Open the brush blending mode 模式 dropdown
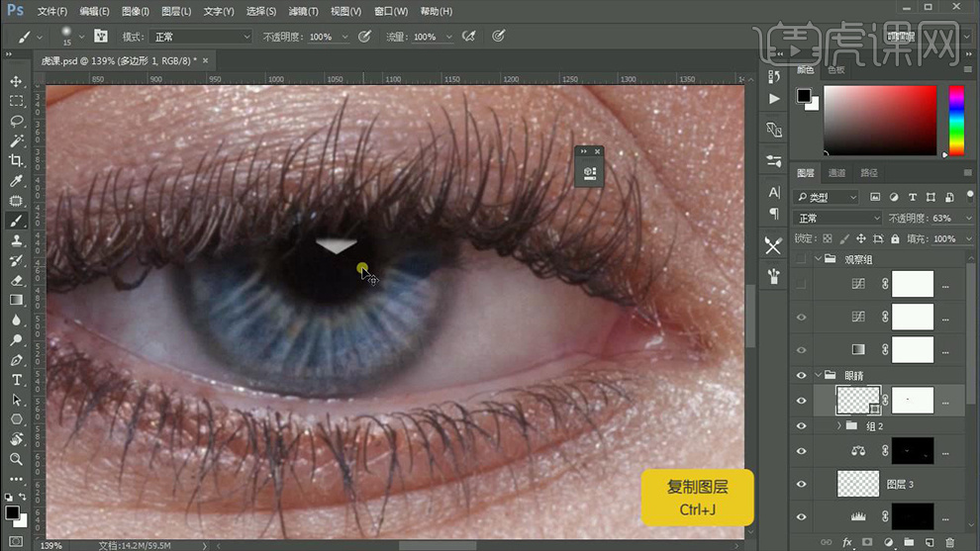Image resolution: width=980 pixels, height=551 pixels. pyautogui.click(x=200, y=37)
